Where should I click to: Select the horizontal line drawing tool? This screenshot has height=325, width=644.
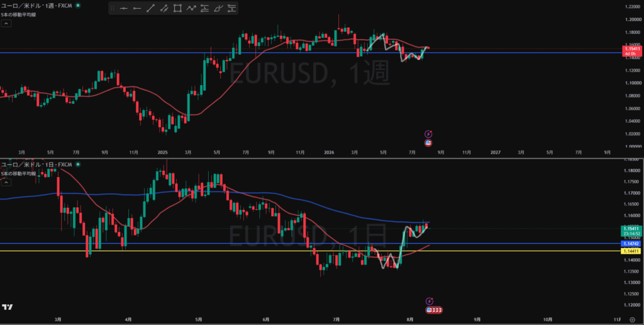pos(123,8)
